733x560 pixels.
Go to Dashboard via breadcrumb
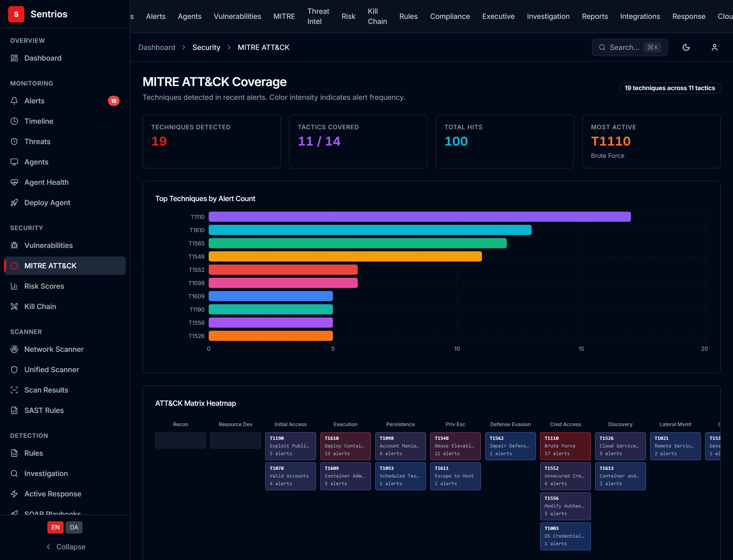(157, 47)
